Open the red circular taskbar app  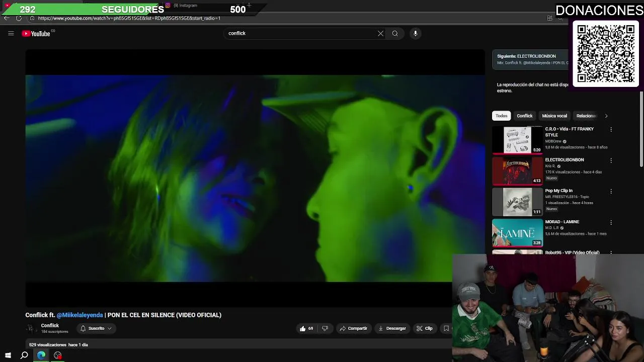coord(58,355)
